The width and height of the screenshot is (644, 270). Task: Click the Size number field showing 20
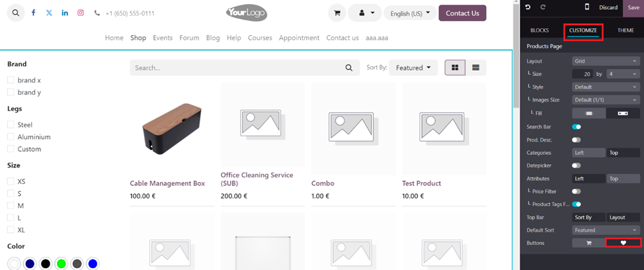[x=583, y=74]
